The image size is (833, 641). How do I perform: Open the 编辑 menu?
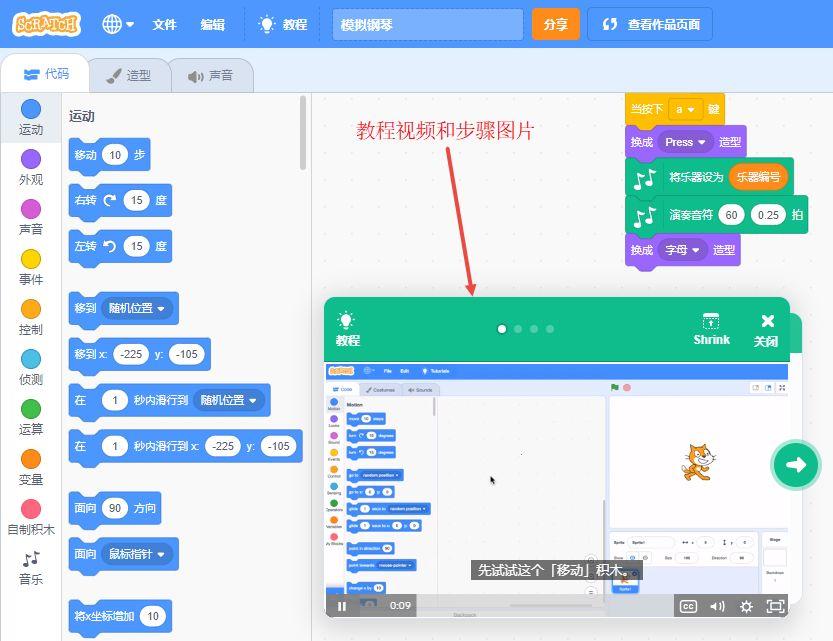point(212,24)
